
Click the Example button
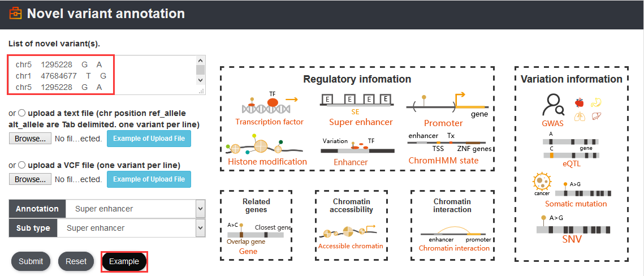pyautogui.click(x=124, y=262)
